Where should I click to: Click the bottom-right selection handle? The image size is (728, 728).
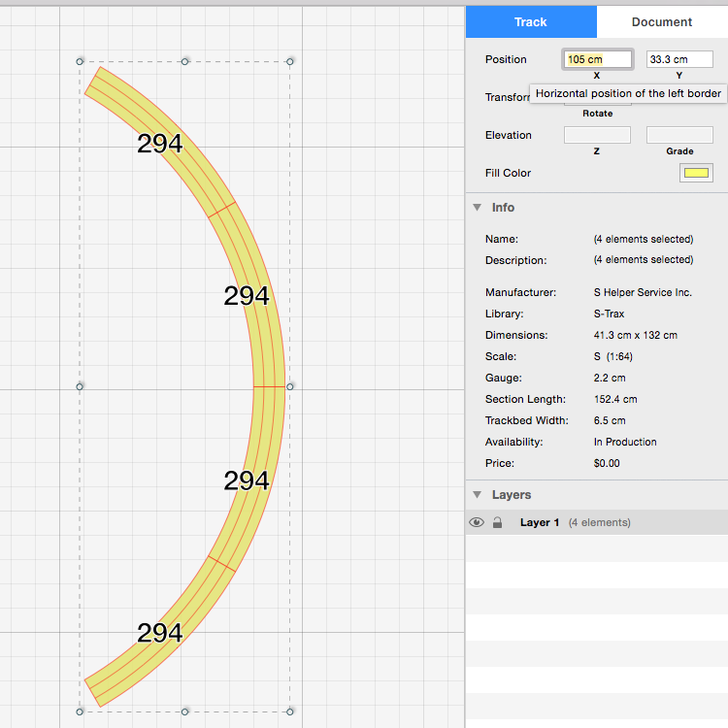point(290,711)
